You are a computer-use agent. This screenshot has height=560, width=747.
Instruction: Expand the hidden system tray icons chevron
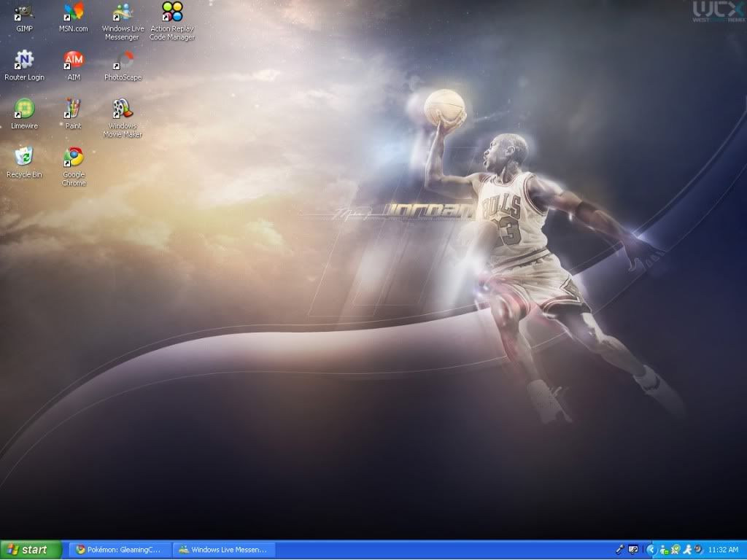click(x=651, y=549)
